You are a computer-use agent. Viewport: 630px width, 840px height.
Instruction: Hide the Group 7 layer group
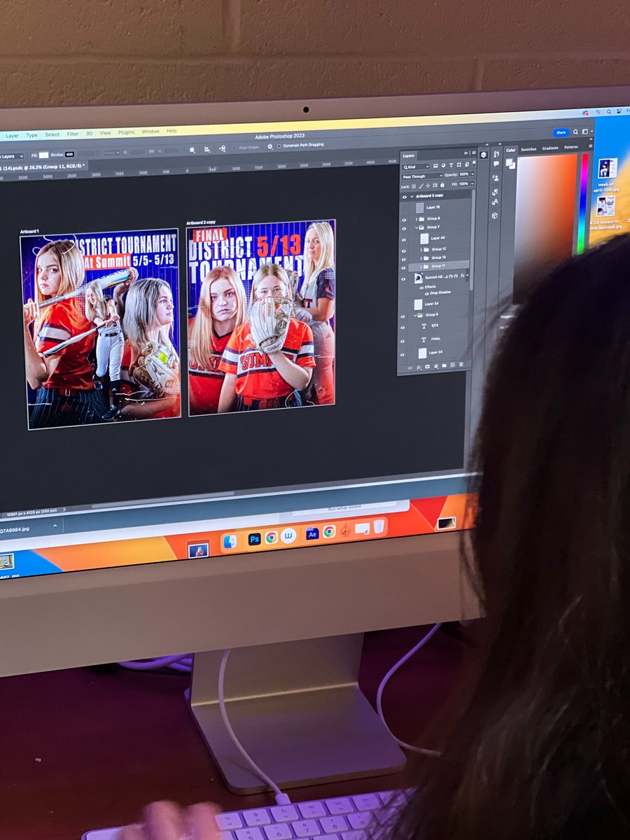coord(404,228)
